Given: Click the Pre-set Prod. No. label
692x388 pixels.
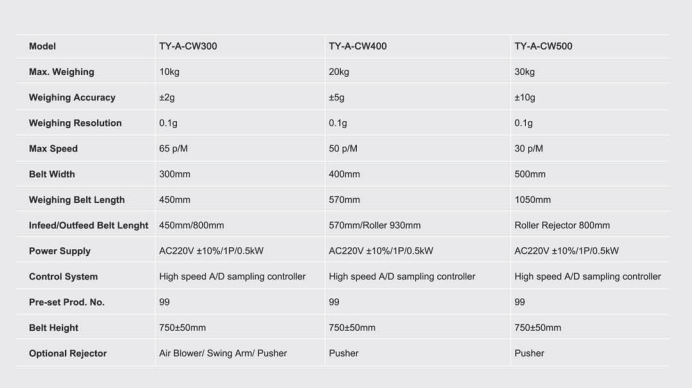Looking at the screenshot, I should pos(67,302).
